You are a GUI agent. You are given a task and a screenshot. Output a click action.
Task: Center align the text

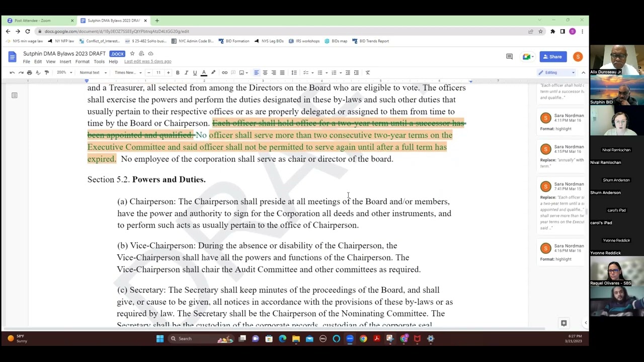[265, 72]
